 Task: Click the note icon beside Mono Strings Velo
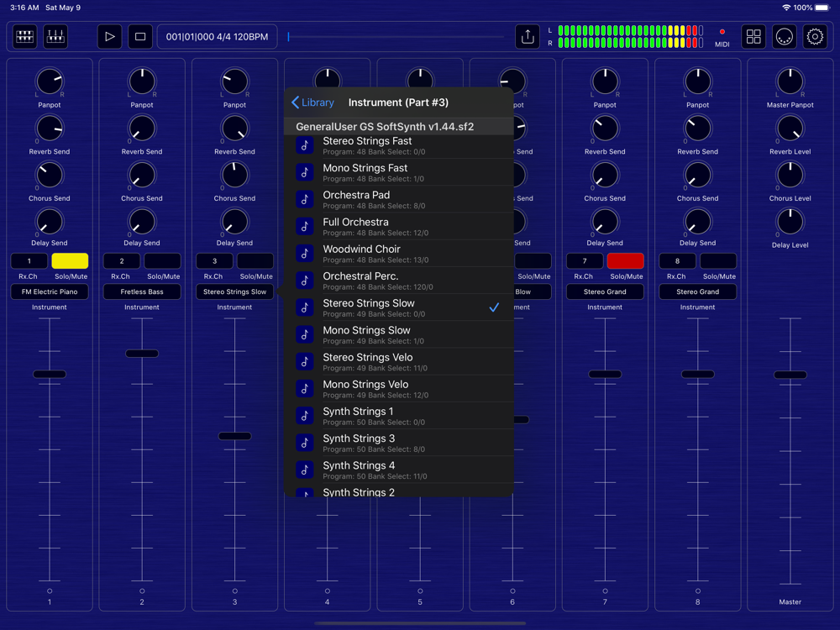(x=305, y=388)
